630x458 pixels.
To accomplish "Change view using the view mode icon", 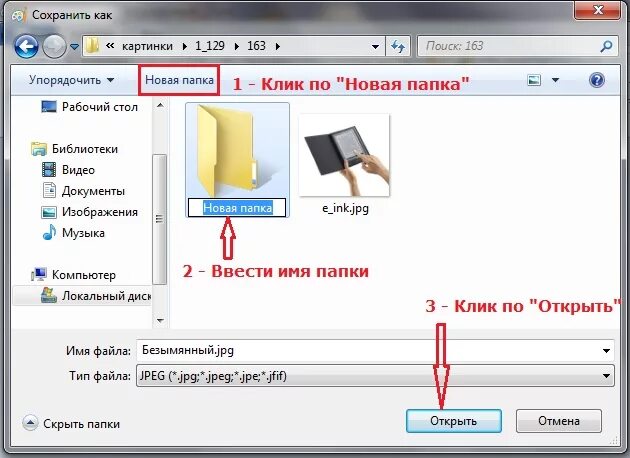I will (534, 80).
